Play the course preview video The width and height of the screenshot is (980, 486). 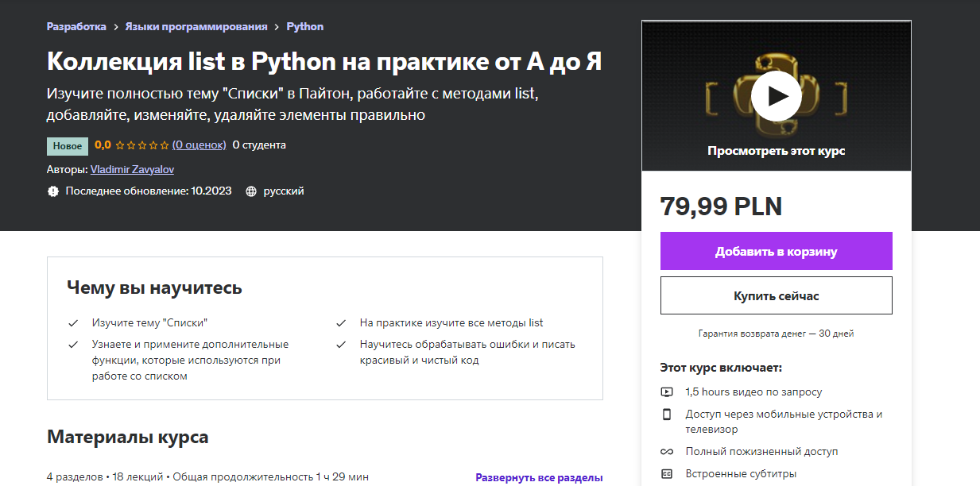(x=776, y=95)
